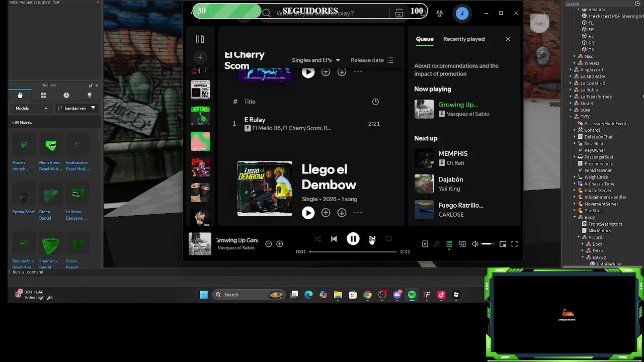Expand LA MIGRANA in Explorer tree
The height and width of the screenshot is (362, 644).
pos(571,76)
